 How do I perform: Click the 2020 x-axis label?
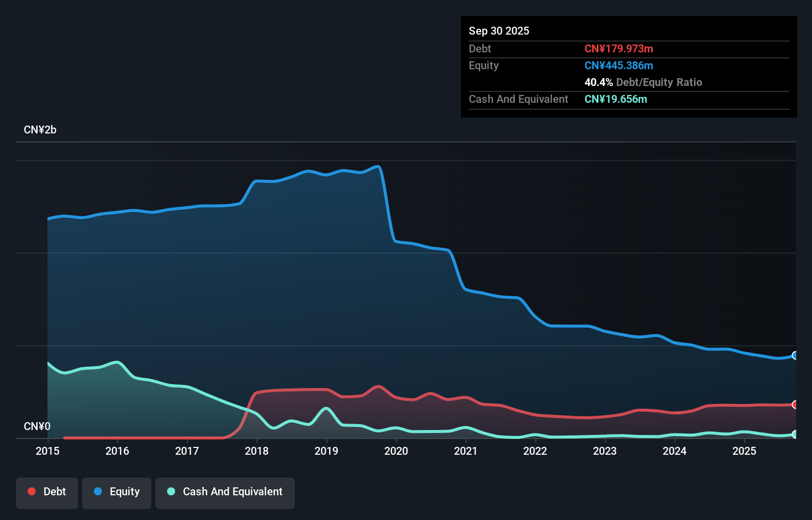tap(396, 451)
